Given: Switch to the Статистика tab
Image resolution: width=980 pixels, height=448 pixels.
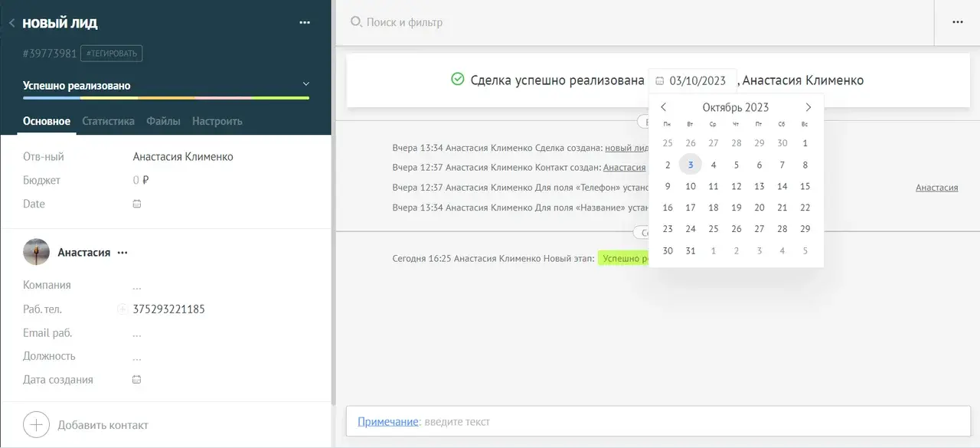Looking at the screenshot, I should (x=108, y=121).
